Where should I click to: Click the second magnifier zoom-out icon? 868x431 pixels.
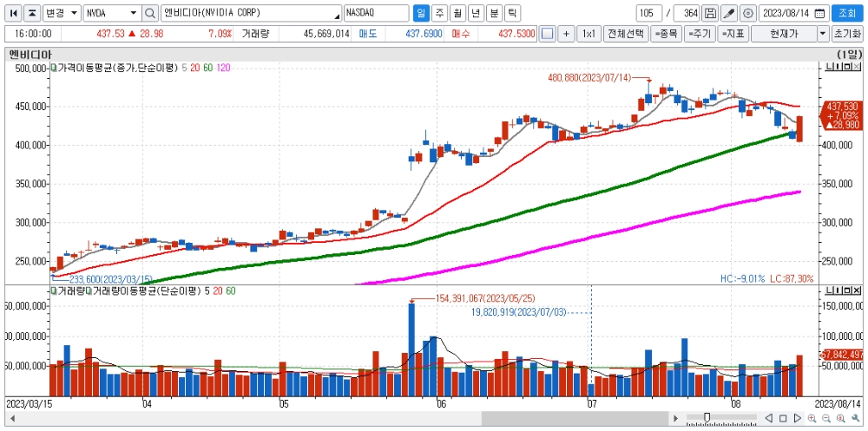click(x=826, y=418)
